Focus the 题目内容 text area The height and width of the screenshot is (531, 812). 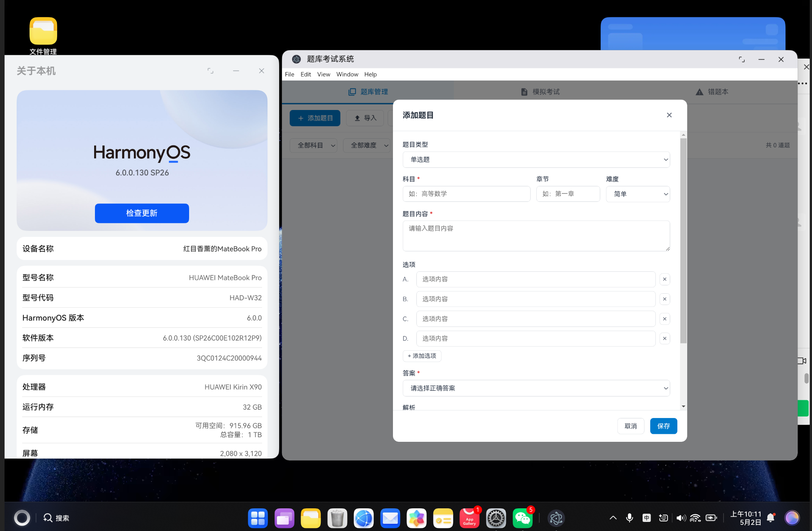pos(536,236)
